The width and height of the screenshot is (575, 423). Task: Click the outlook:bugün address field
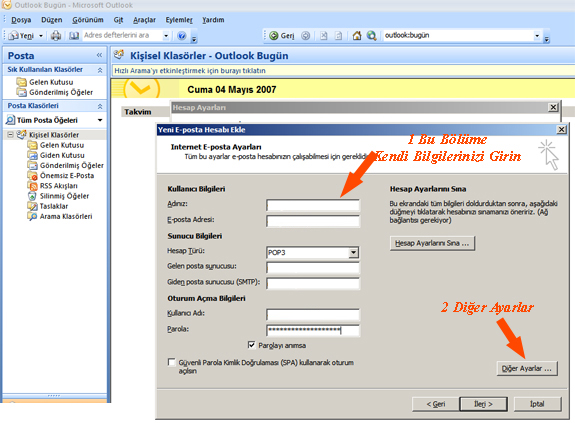pyautogui.click(x=458, y=35)
